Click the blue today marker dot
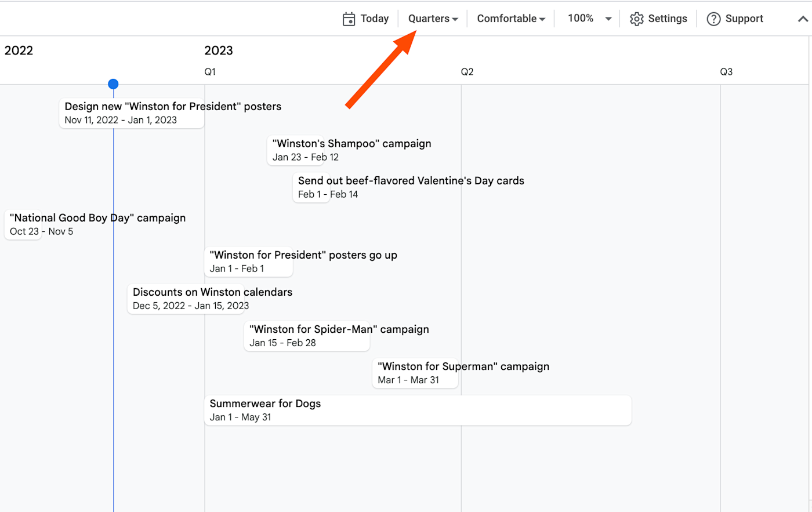Viewport: 812px width, 512px height. click(113, 84)
